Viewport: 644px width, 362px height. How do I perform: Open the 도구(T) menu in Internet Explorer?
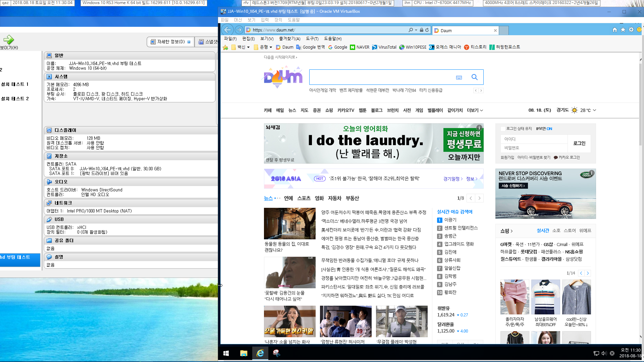coord(312,39)
